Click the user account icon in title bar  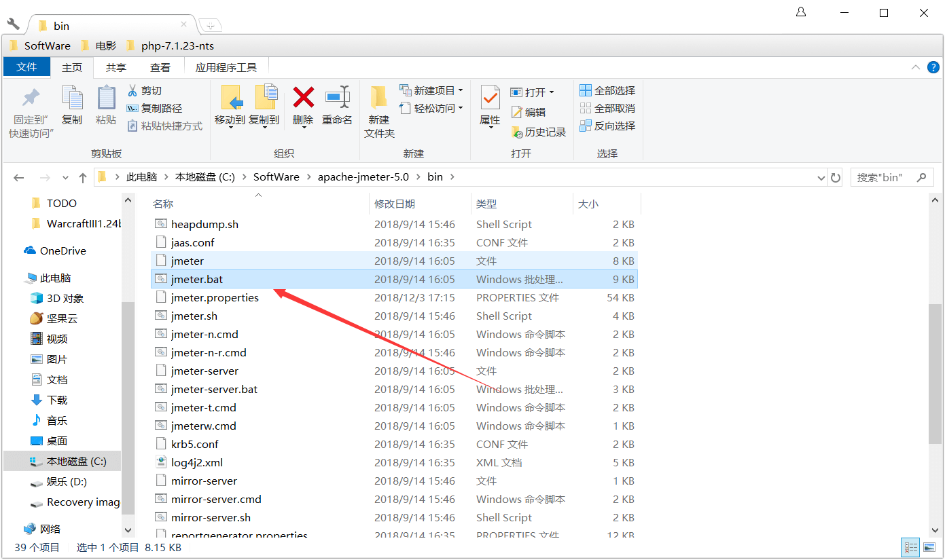[x=801, y=12]
